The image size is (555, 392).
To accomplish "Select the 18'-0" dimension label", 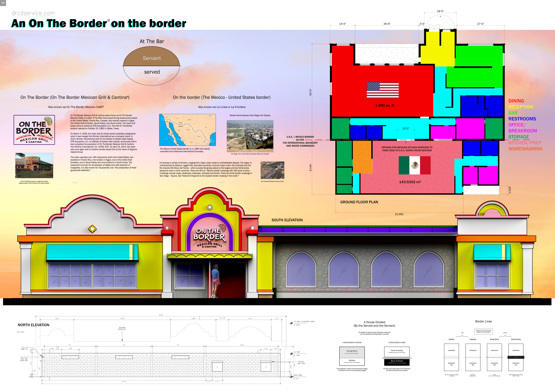I will coord(440,11).
